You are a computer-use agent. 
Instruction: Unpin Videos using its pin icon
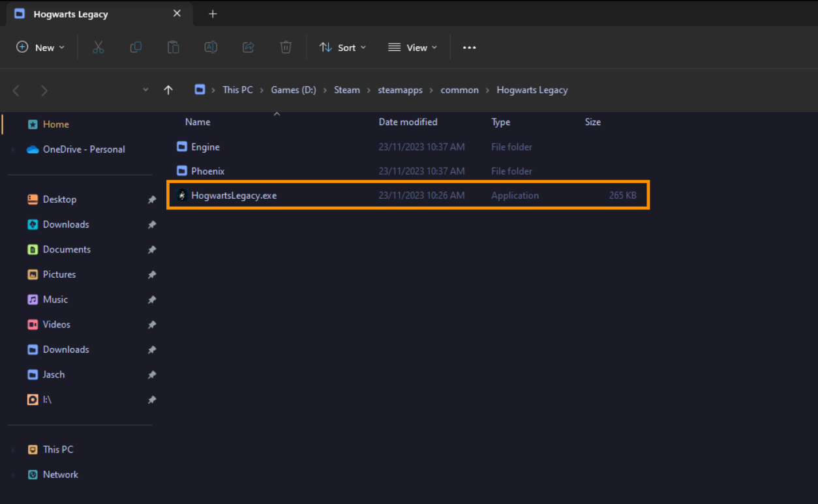152,325
